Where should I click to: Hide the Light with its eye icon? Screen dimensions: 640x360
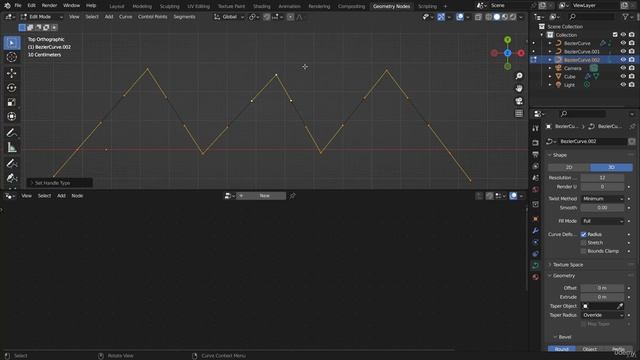(x=623, y=85)
